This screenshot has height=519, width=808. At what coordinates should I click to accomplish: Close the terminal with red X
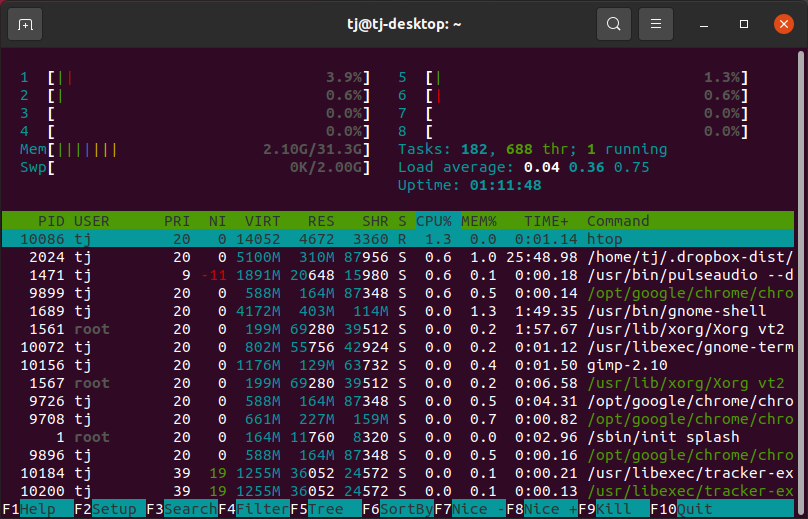pos(784,24)
